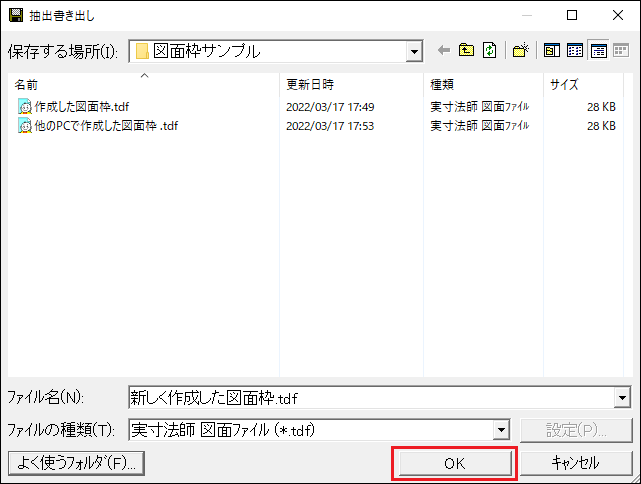The width and height of the screenshot is (641, 484).
Task: Sort by the 名前 column header
Action: pos(143,85)
